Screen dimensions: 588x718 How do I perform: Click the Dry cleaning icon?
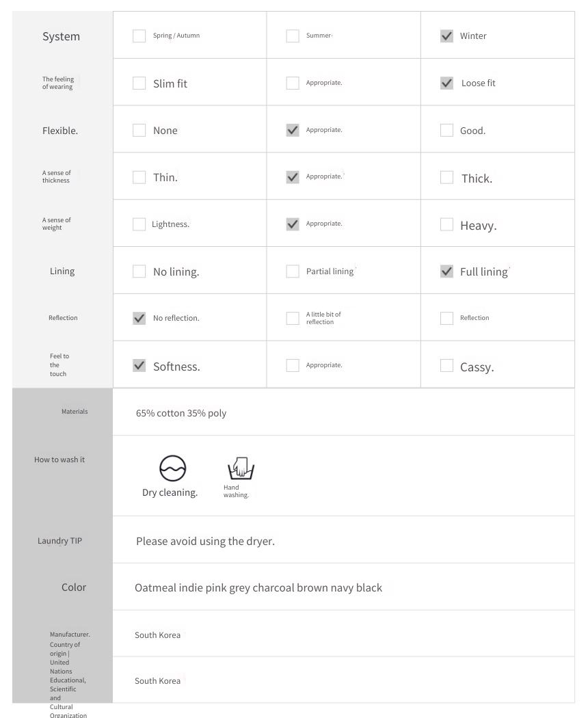pyautogui.click(x=173, y=468)
